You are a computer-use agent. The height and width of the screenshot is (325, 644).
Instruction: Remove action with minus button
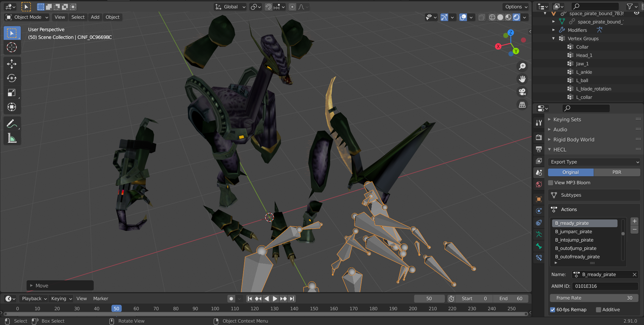click(634, 230)
